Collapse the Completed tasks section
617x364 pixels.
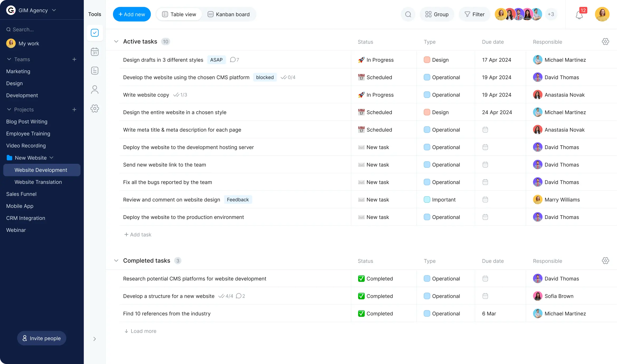[x=116, y=261]
